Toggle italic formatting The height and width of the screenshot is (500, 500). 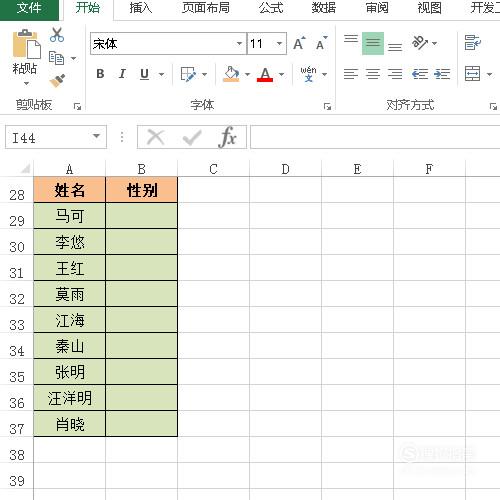[x=122, y=74]
